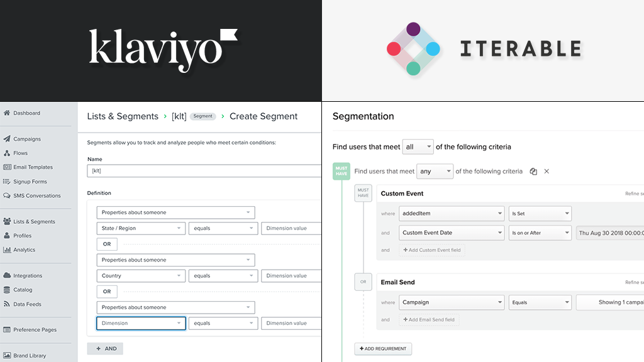Image resolution: width=644 pixels, height=362 pixels.
Task: Click the + AND button
Action: [105, 348]
